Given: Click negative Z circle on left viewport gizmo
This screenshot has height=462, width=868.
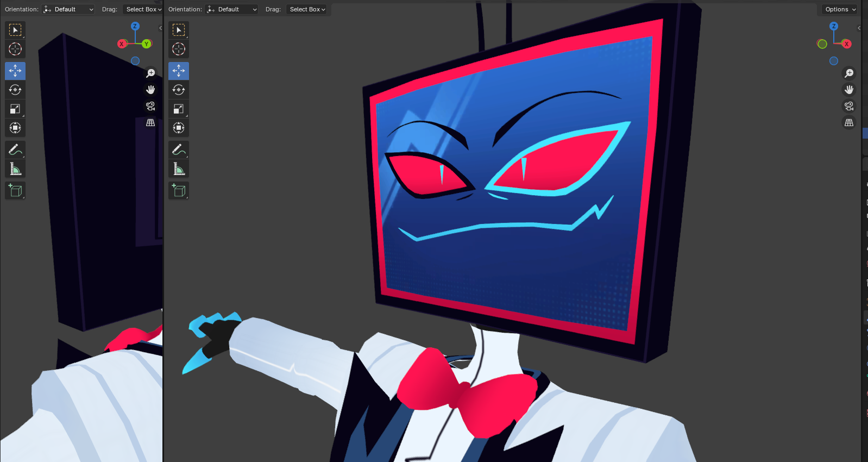Looking at the screenshot, I should tap(135, 61).
